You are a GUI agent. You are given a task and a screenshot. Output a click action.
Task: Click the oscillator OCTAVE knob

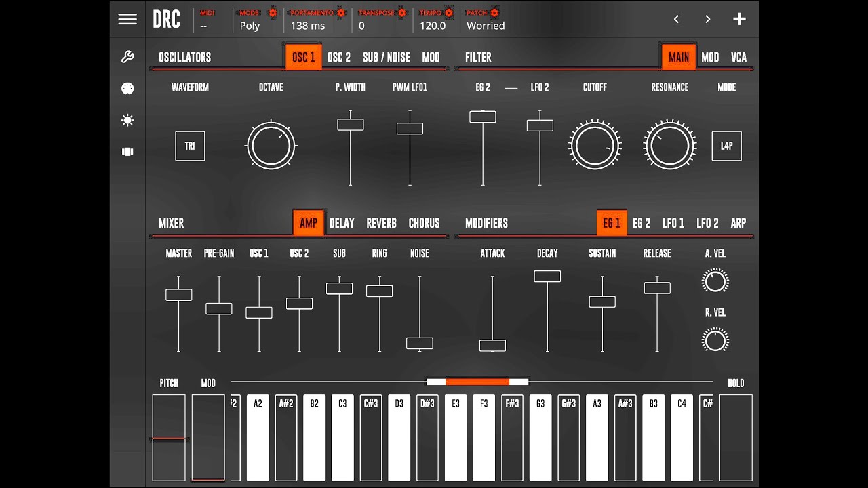[x=271, y=146]
